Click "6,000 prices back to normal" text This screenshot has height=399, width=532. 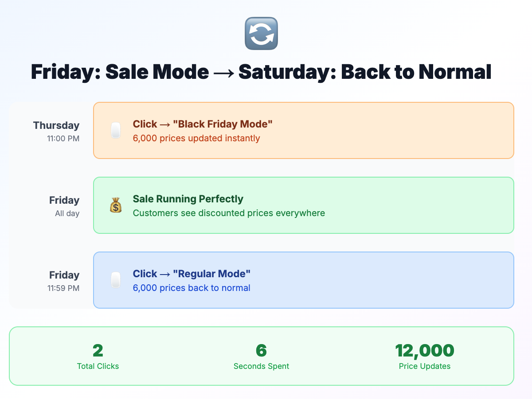(192, 288)
